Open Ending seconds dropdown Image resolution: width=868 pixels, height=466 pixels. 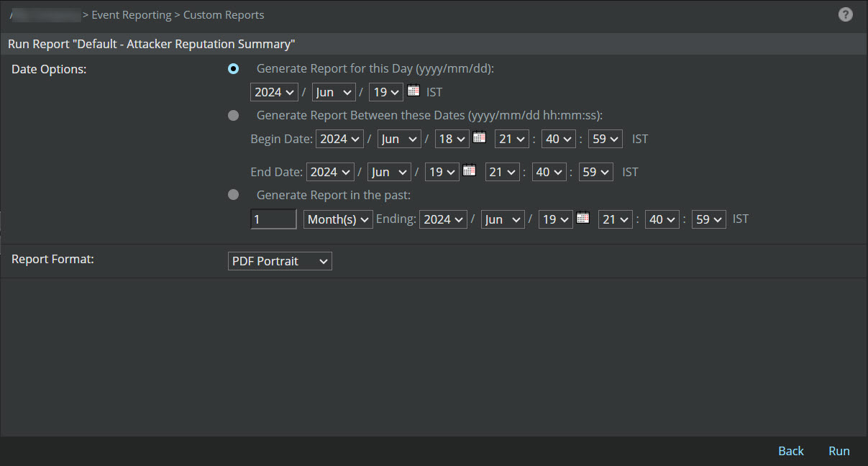point(709,219)
